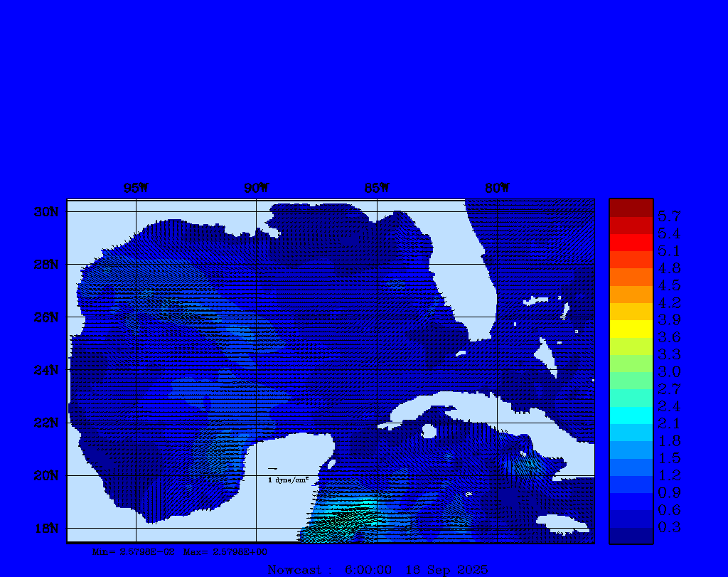Select the 3.0 value on the legend
Screen dimensions: 728x577
tap(669, 371)
